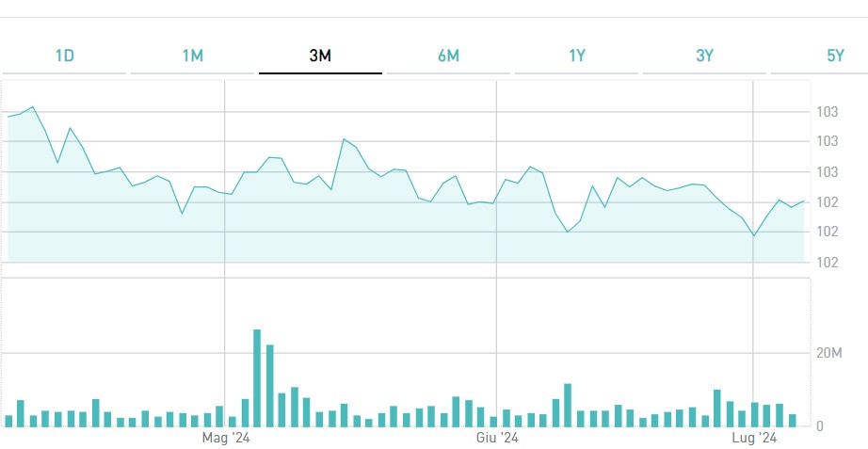The height and width of the screenshot is (449, 868).
Task: Click the first volume bar on the left
Action: coord(8,421)
